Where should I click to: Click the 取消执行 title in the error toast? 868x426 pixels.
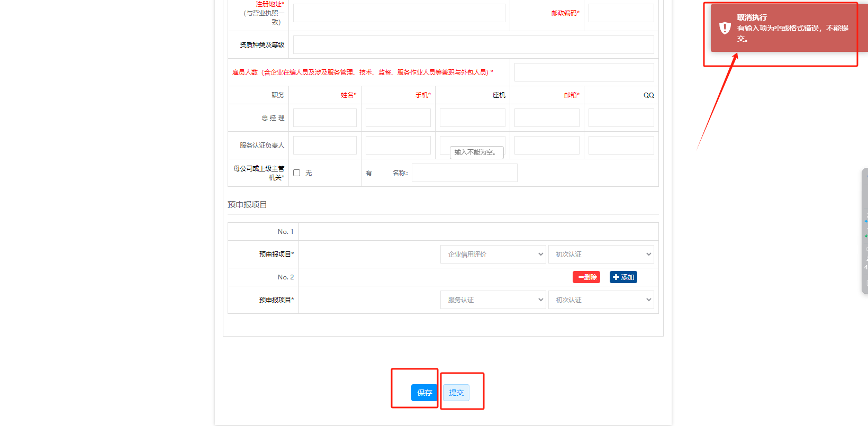click(752, 17)
